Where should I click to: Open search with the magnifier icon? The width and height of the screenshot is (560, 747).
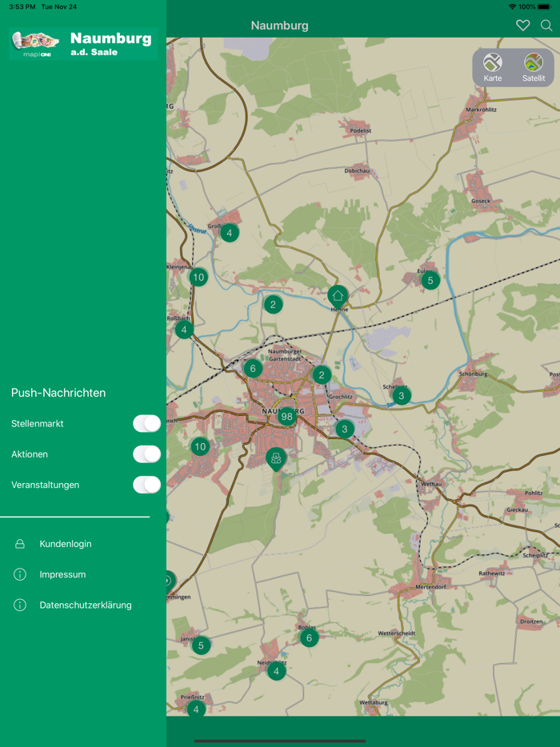coord(546,26)
